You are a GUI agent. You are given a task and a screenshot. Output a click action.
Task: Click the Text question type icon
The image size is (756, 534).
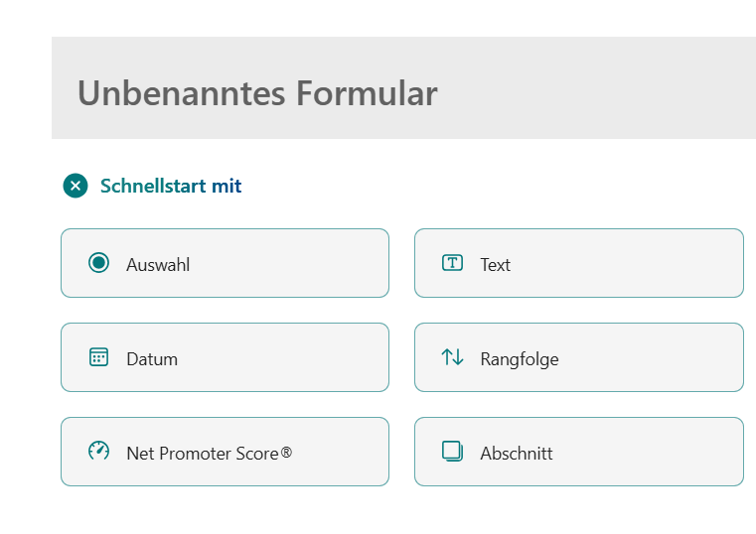click(452, 263)
